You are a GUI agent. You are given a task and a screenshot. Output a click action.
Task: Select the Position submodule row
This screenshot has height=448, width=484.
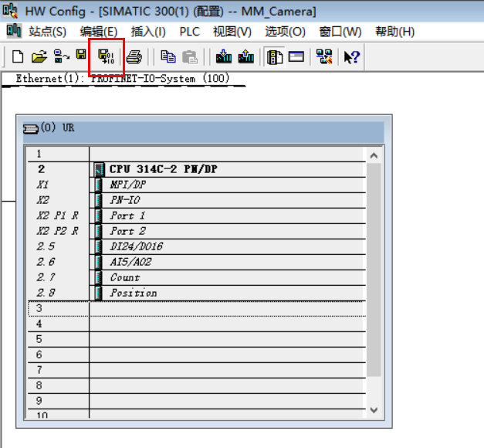pyautogui.click(x=197, y=293)
